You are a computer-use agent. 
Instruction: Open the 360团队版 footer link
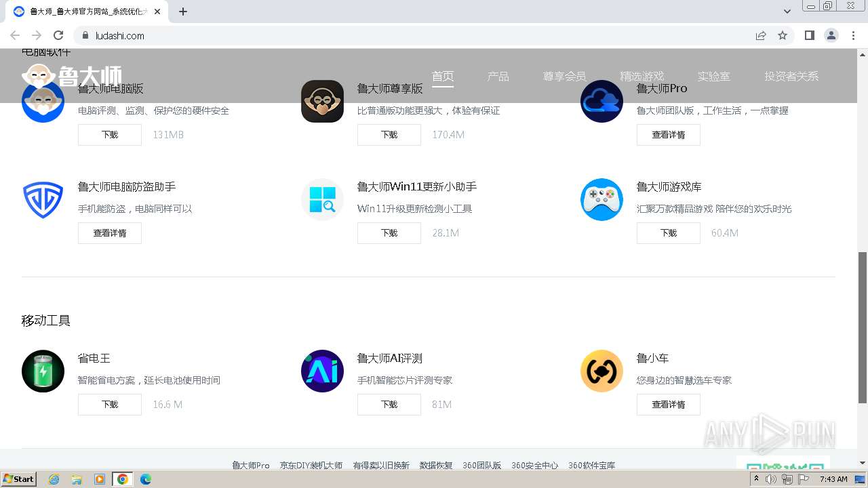point(482,466)
